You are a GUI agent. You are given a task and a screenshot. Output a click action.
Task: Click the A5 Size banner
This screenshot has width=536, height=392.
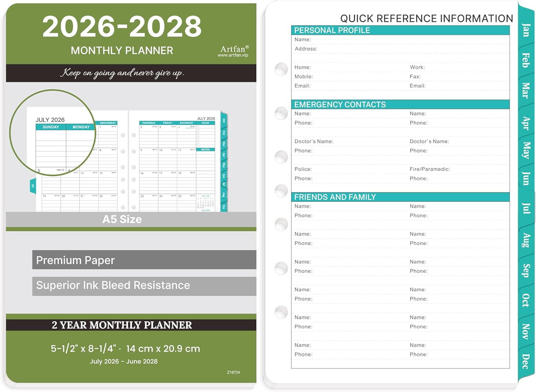[x=131, y=219]
